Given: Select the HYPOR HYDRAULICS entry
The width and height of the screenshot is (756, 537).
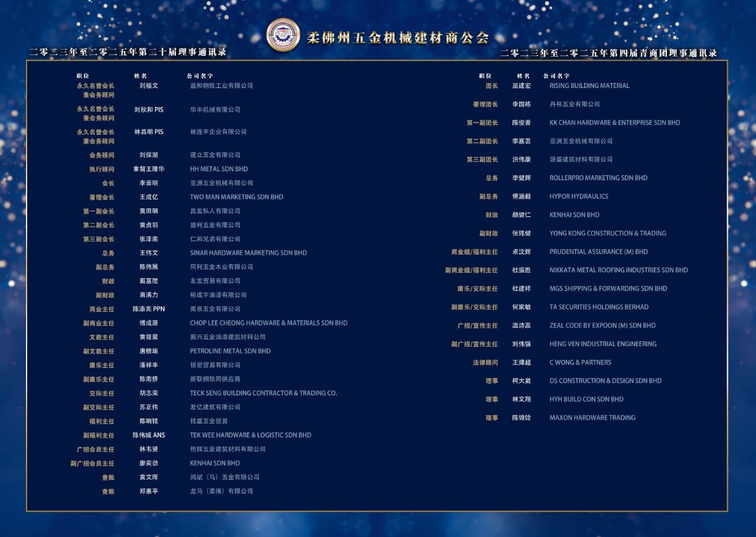Looking at the screenshot, I should coord(578,196).
